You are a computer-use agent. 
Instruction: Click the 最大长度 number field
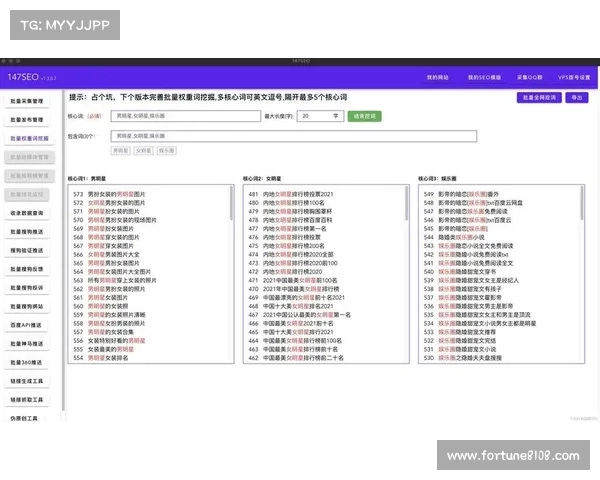320,116
